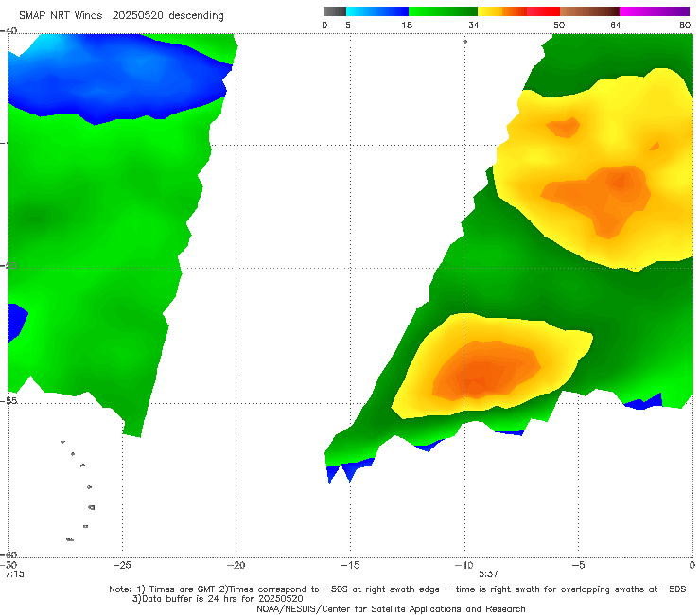The height and width of the screenshot is (615, 700).
Task: Click the brown segment of the color bar
Action: tap(589, 11)
